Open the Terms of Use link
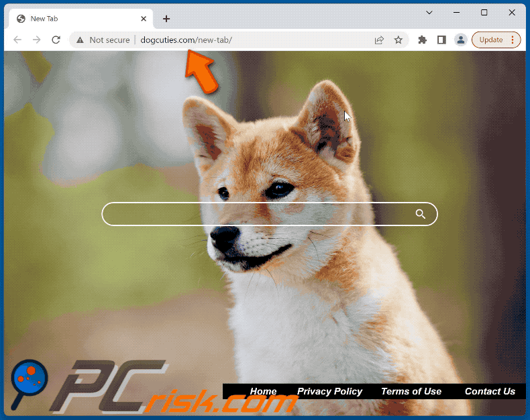This screenshot has height=420, width=530. [411, 391]
